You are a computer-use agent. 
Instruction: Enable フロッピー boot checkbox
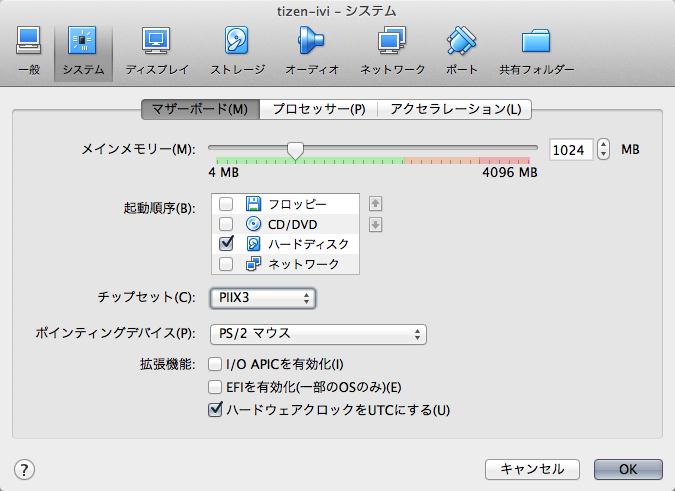pos(226,204)
